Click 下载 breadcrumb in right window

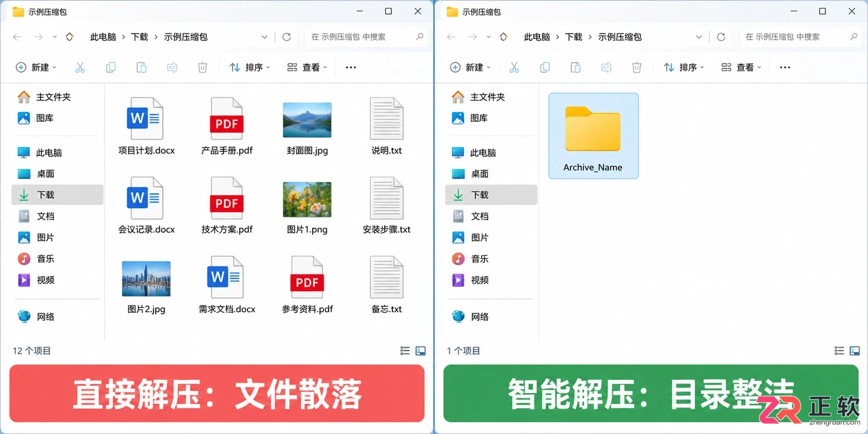574,37
